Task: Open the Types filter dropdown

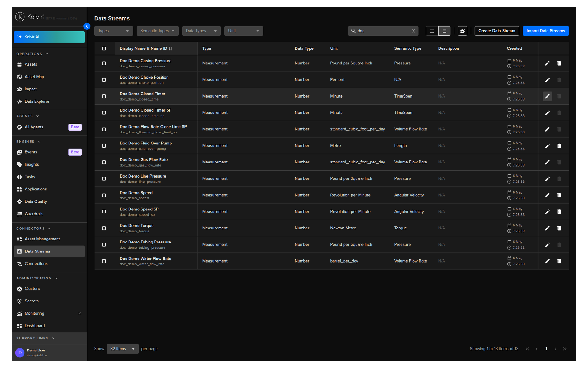Action: 113,31
